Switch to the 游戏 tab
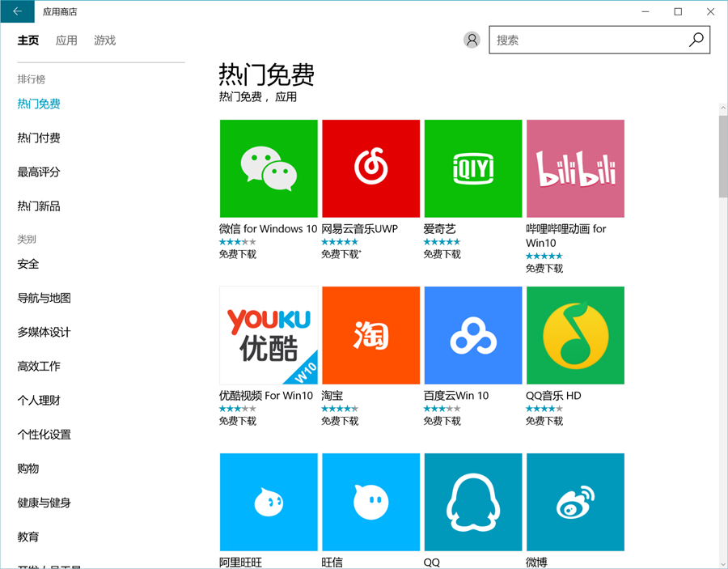Viewport: 728px width, 569px height. (x=104, y=40)
